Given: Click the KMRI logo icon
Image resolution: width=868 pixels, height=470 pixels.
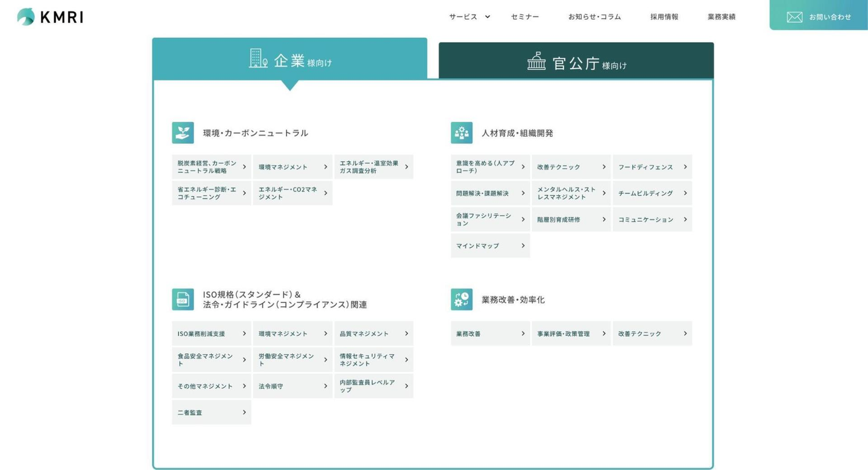Looking at the screenshot, I should [26, 16].
